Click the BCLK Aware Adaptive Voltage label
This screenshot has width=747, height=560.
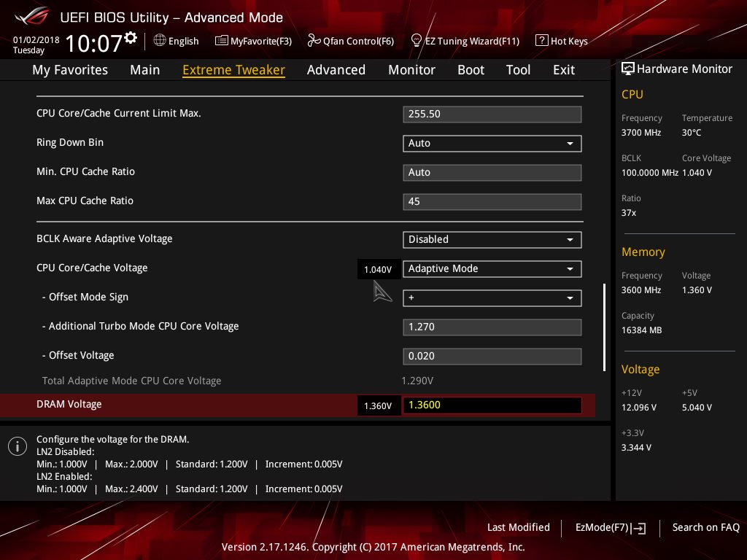click(104, 238)
